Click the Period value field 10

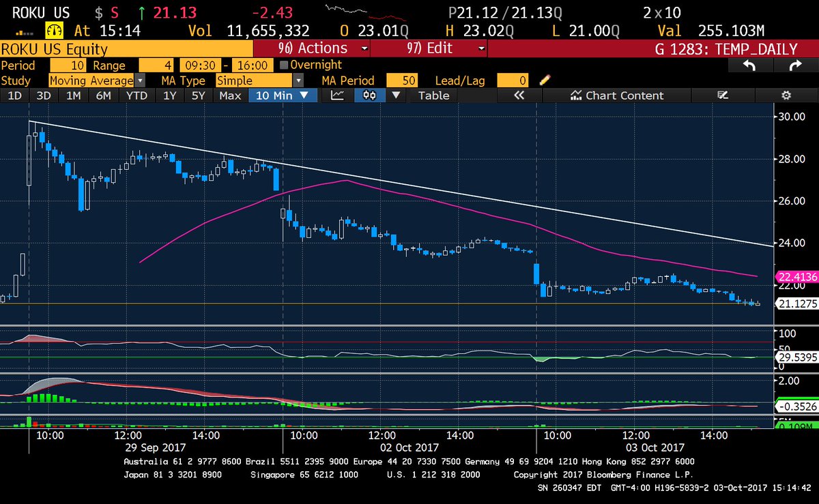coord(67,65)
